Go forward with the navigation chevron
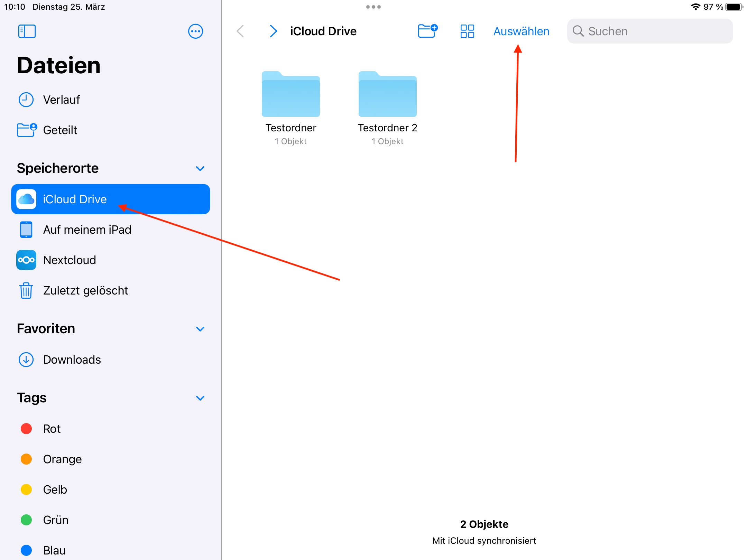The height and width of the screenshot is (560, 747). coord(273,31)
